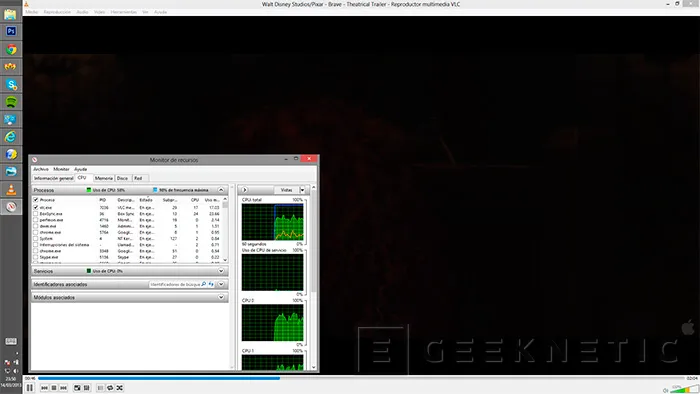Uncheck the vlc.exe process checkbox
The image size is (700, 394).
(x=36, y=207)
